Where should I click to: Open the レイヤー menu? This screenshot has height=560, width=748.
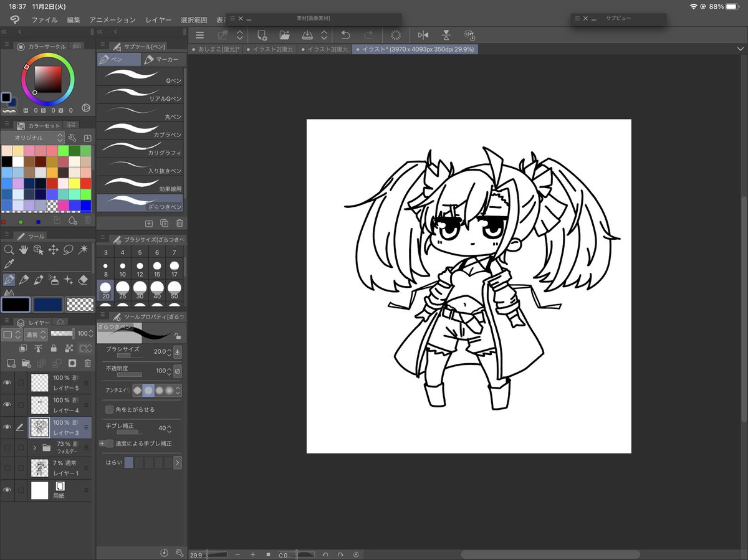click(x=158, y=20)
